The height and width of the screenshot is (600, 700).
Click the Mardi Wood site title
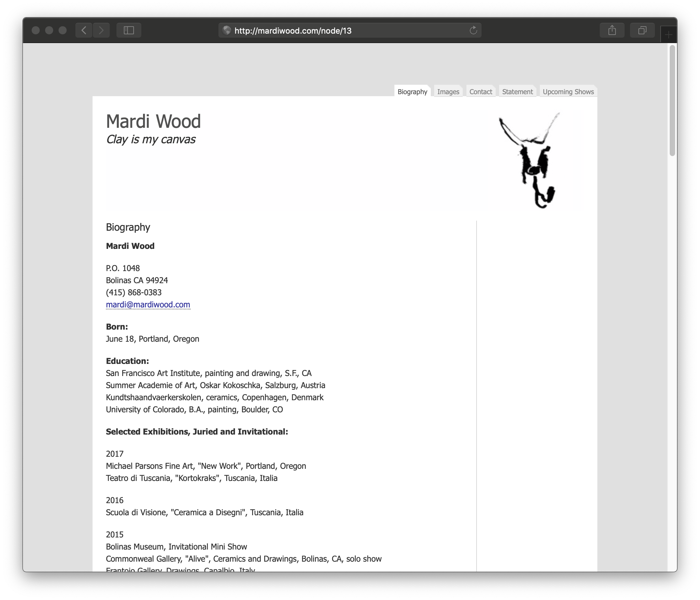pos(153,121)
